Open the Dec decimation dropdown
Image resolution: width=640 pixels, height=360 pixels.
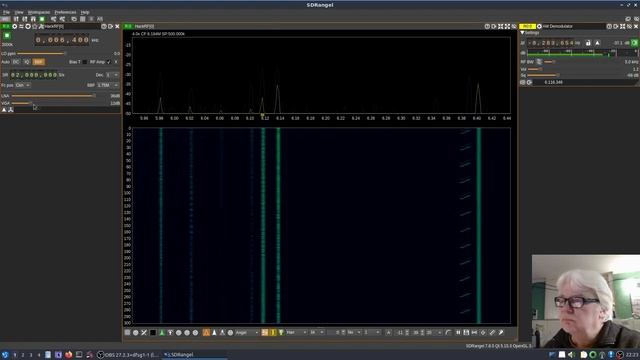(112, 75)
